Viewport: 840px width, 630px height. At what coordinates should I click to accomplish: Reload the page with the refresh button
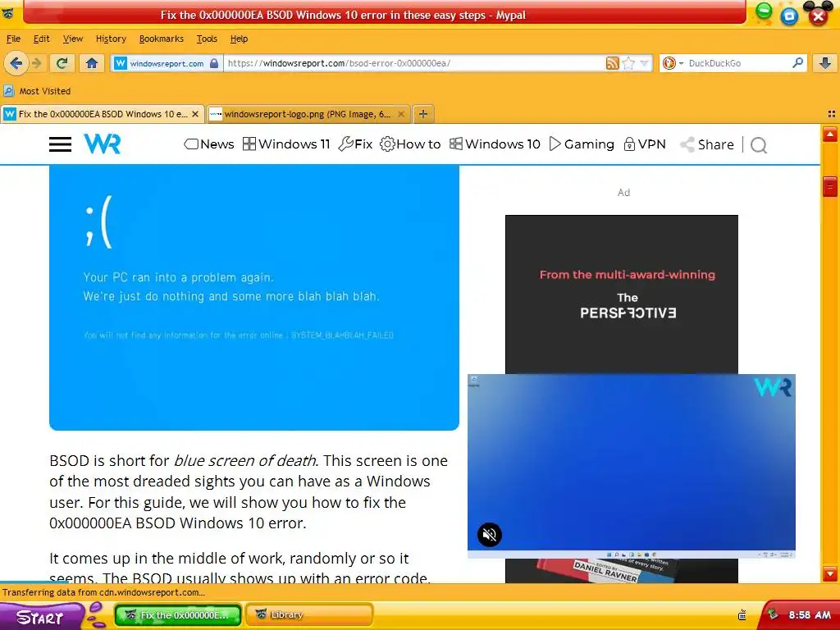pos(62,63)
